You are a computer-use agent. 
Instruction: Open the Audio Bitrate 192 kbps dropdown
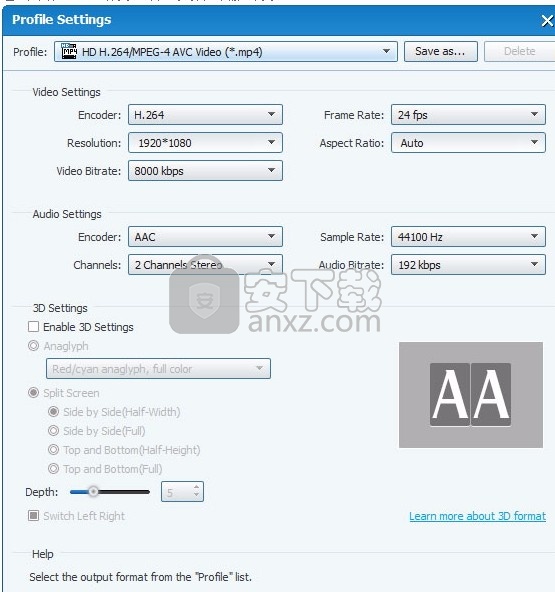point(468,264)
